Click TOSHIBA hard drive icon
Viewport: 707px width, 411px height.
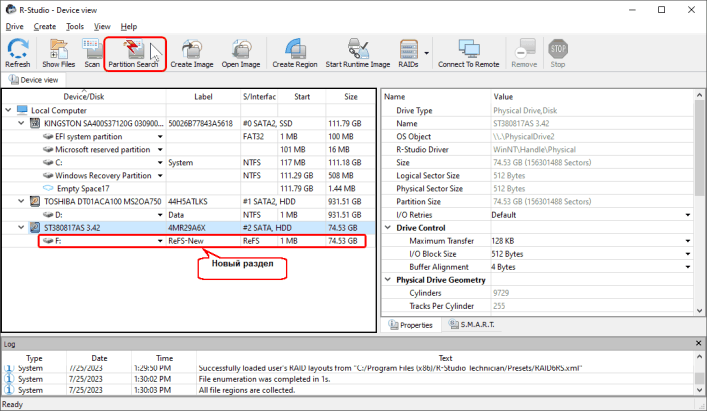coord(35,201)
